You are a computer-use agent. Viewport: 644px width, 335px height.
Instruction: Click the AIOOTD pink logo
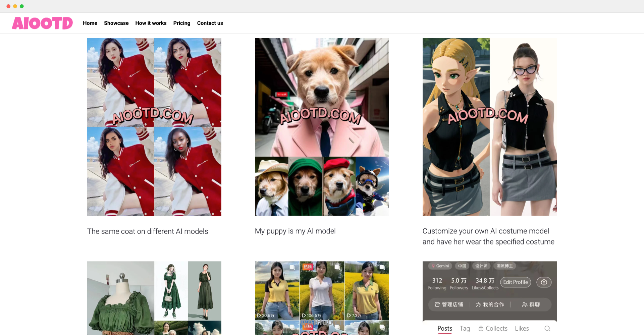42,23
